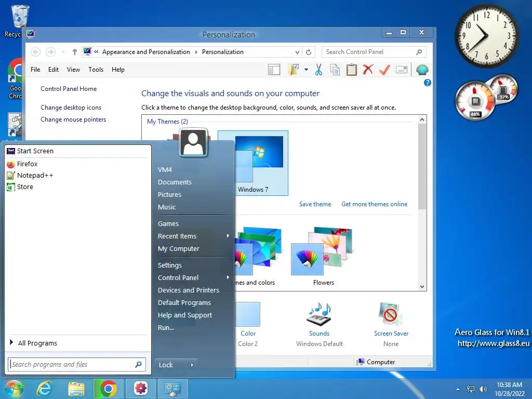Open the View menu
The height and width of the screenshot is (399, 532).
tap(73, 70)
